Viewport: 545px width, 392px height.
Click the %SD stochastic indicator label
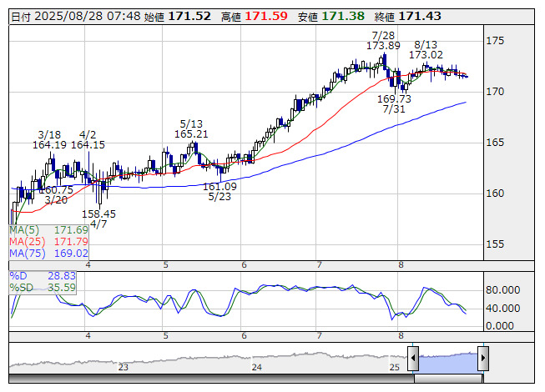(20, 287)
